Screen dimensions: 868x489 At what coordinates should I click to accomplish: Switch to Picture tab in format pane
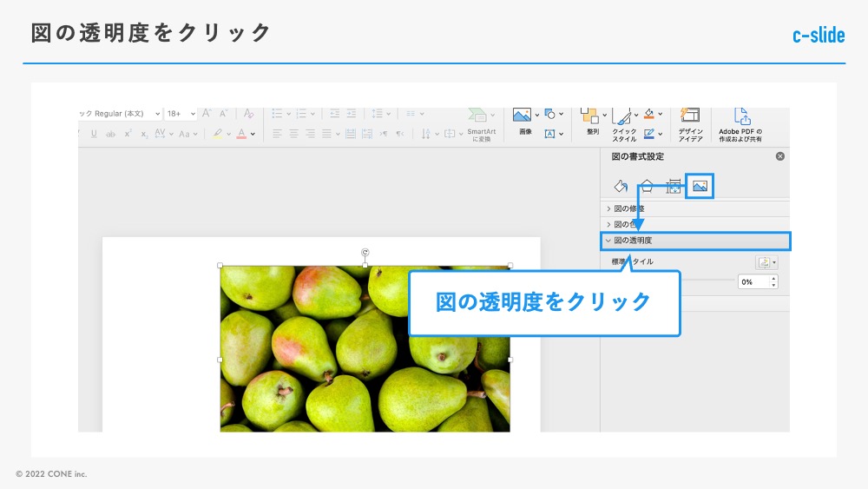(700, 186)
